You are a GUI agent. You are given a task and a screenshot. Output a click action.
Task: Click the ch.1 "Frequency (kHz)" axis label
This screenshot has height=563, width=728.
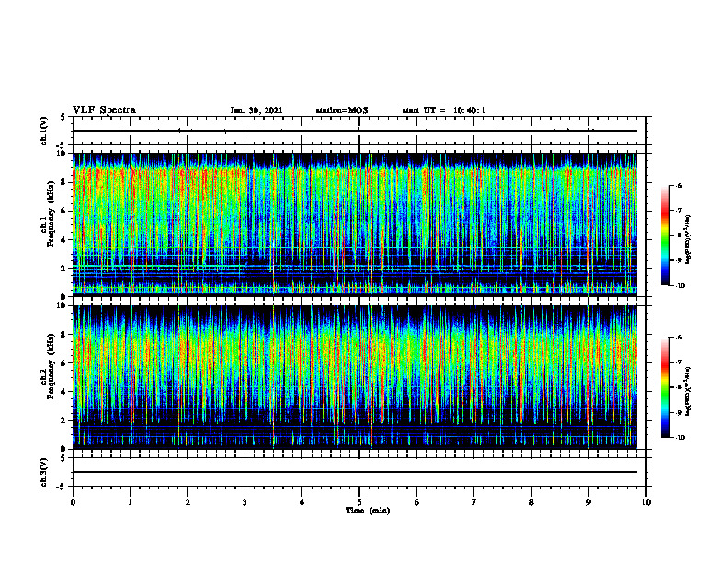point(51,214)
